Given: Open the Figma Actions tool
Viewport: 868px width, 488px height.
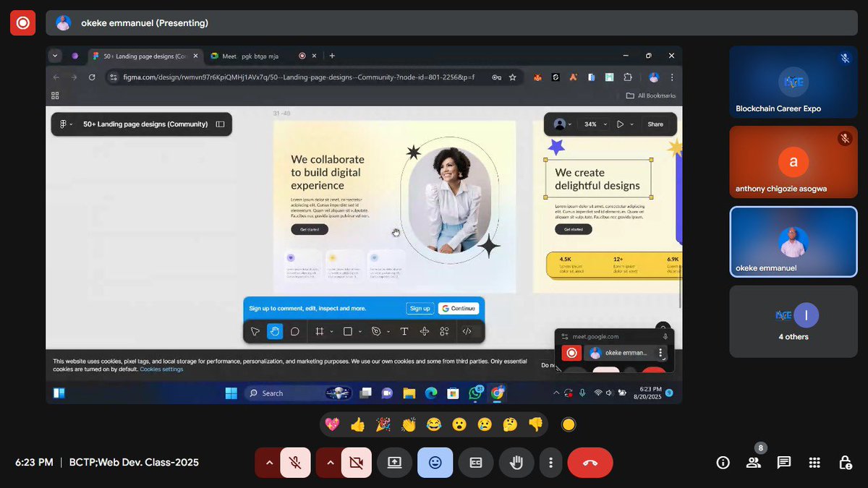Looking at the screenshot, I should click(425, 331).
